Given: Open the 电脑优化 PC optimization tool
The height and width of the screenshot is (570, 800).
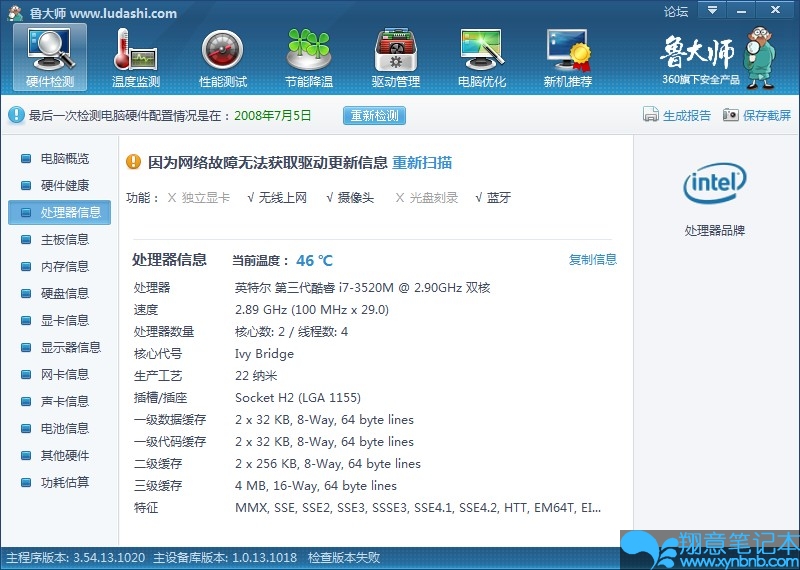Looking at the screenshot, I should 482,58.
